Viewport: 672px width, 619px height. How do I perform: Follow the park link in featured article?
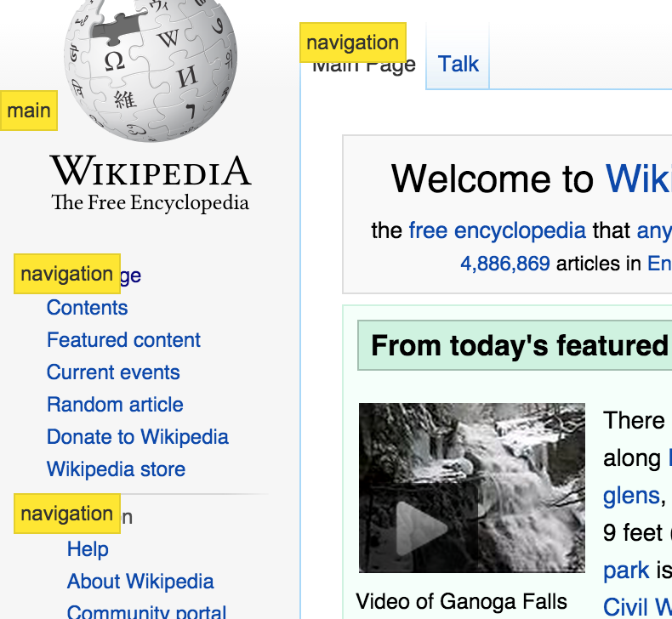point(626,571)
